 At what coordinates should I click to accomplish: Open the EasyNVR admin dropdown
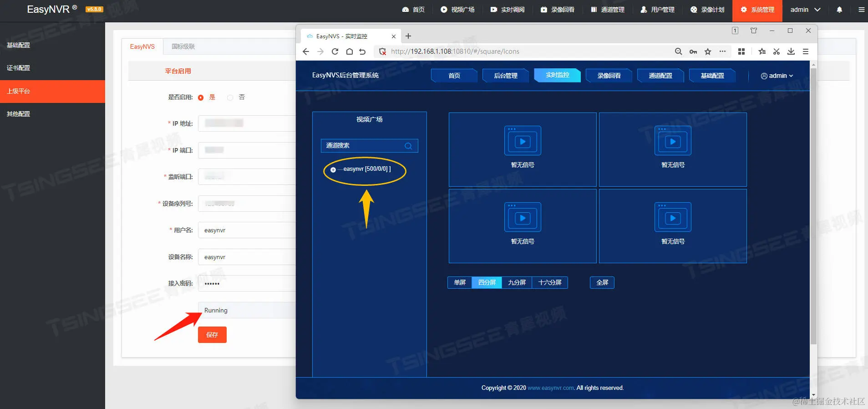click(805, 10)
